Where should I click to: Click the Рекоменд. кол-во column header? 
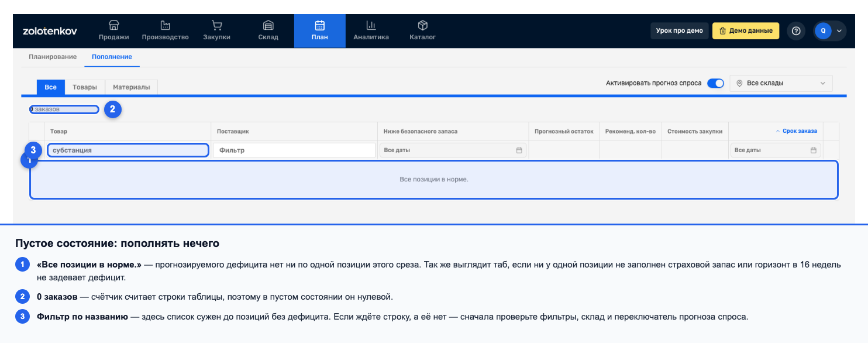(x=631, y=131)
